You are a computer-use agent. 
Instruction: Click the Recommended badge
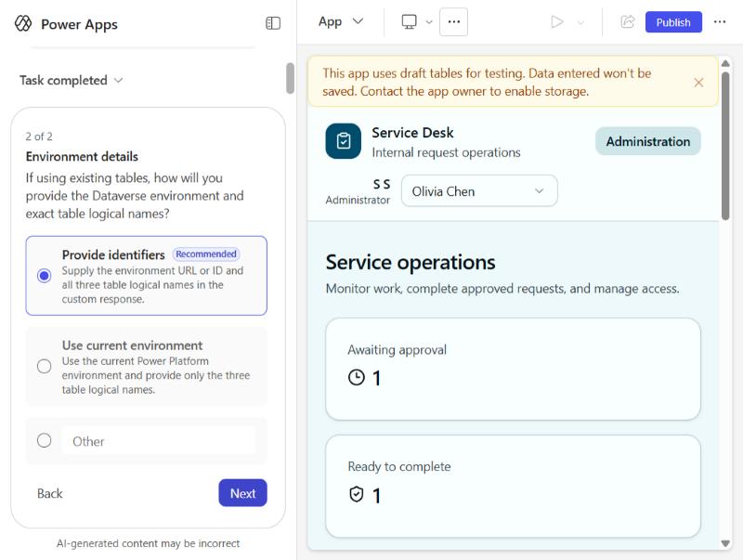[206, 254]
